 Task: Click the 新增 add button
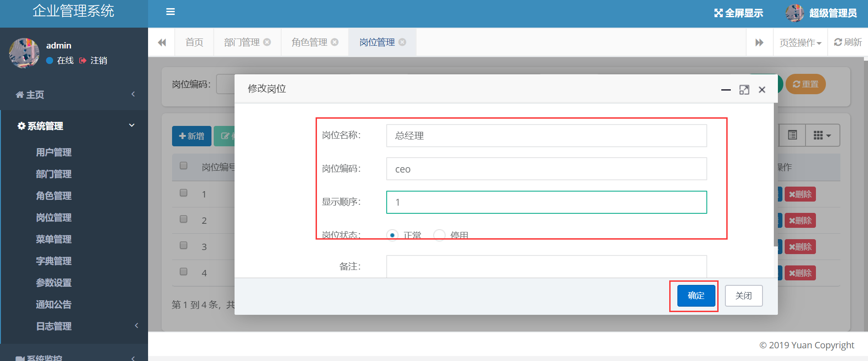(192, 136)
